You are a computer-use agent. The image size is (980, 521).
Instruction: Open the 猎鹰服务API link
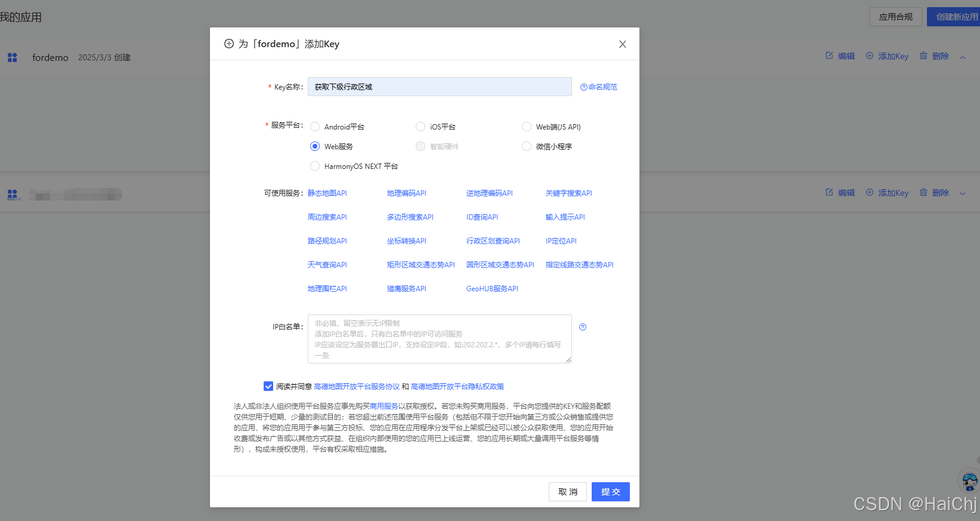pos(407,289)
